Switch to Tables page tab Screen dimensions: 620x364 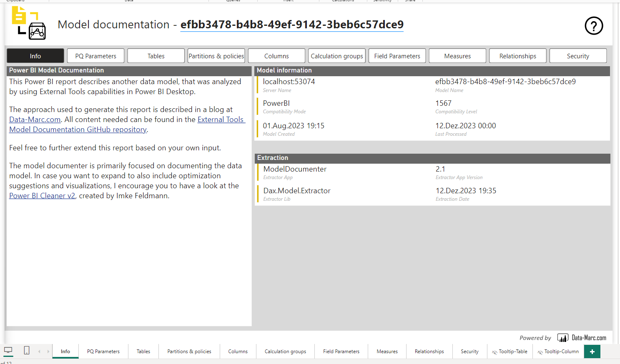pos(143,352)
